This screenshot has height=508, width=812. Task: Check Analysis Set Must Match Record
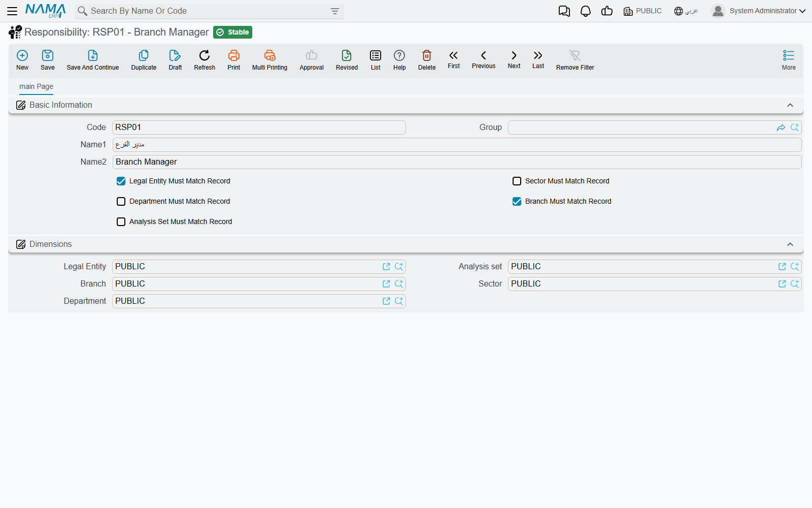[121, 221]
